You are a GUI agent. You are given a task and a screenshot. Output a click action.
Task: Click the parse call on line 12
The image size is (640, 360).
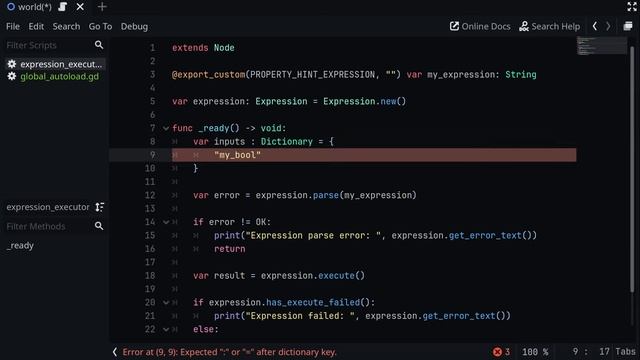[x=326, y=195]
